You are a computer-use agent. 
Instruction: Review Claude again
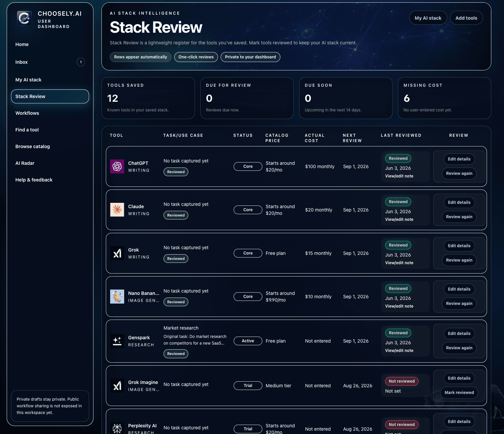click(x=459, y=217)
